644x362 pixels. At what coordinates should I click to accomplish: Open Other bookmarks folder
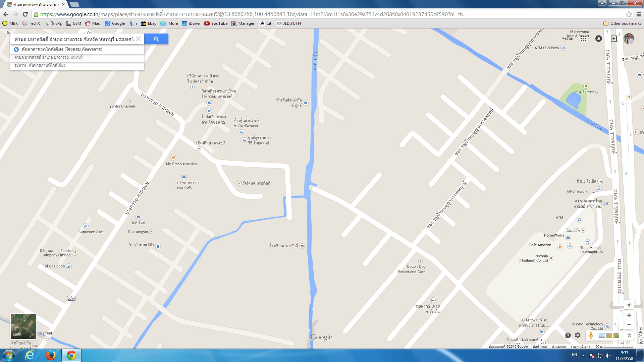pyautogui.click(x=622, y=23)
